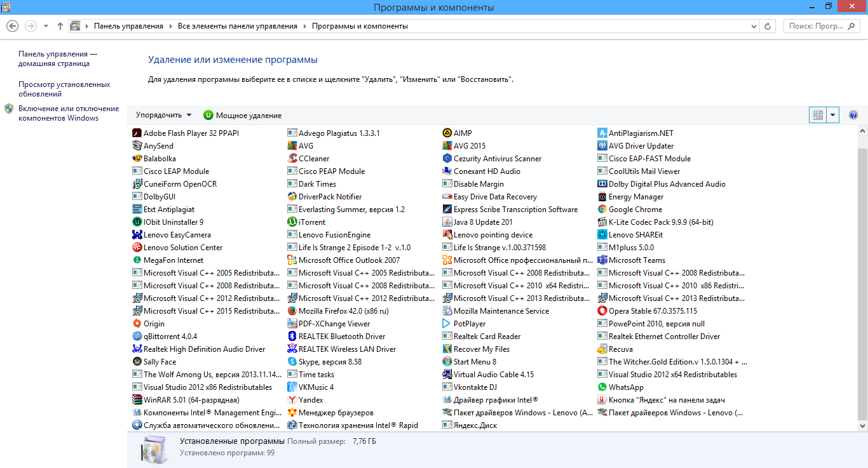The width and height of the screenshot is (868, 468).
Task: Click the Opera Stable icon
Action: coord(602,311)
